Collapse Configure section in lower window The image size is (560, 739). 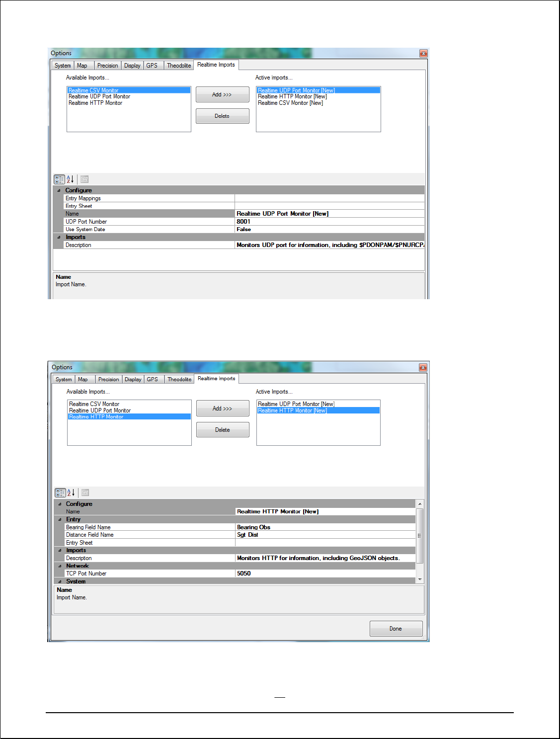point(60,504)
